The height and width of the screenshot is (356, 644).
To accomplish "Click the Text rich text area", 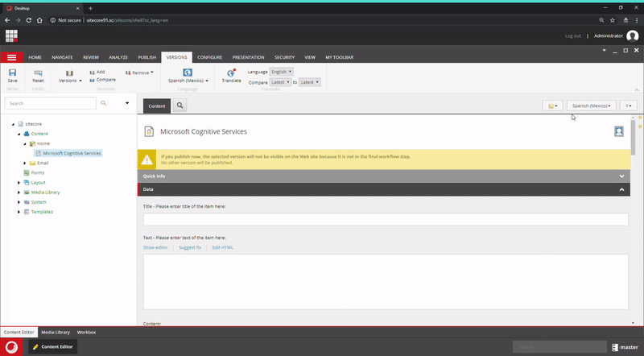I will (386, 282).
